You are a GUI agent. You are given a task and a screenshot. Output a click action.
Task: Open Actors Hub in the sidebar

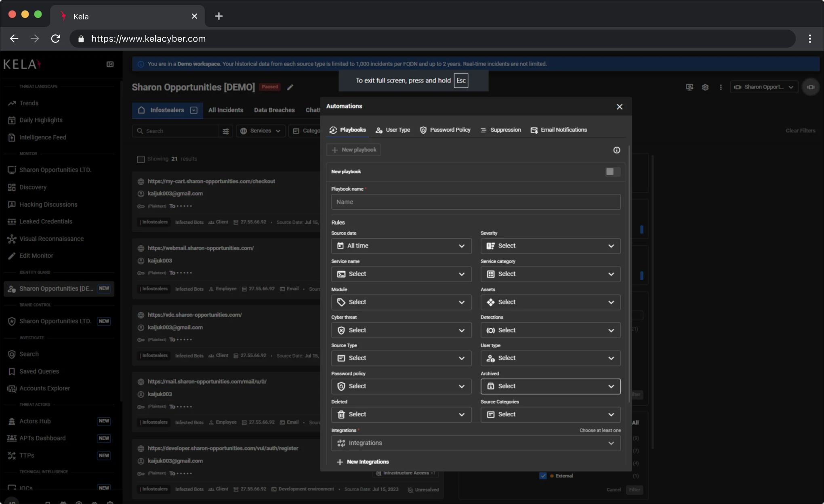(x=35, y=421)
